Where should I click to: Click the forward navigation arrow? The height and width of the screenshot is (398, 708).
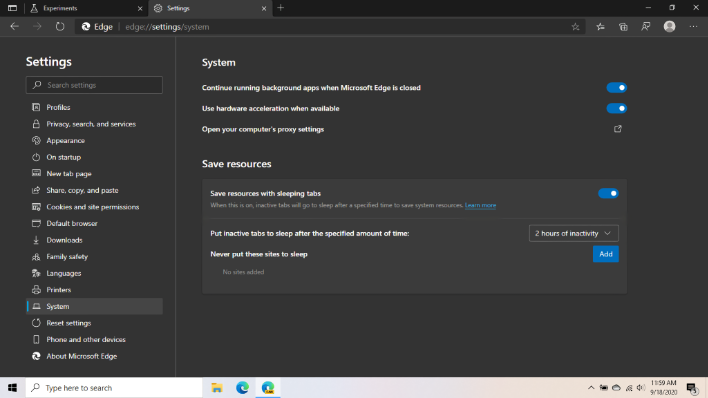[x=37, y=27]
